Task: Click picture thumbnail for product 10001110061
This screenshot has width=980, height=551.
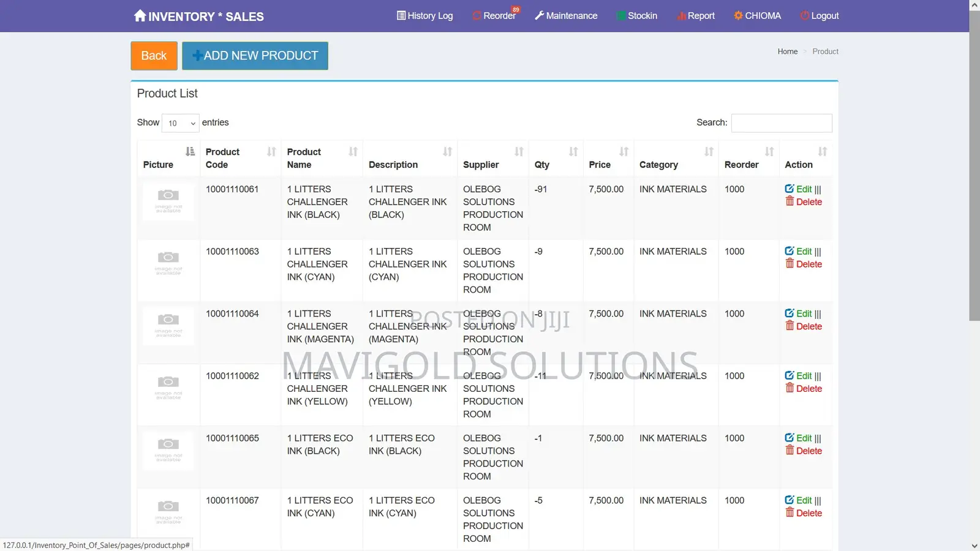Action: click(x=168, y=201)
